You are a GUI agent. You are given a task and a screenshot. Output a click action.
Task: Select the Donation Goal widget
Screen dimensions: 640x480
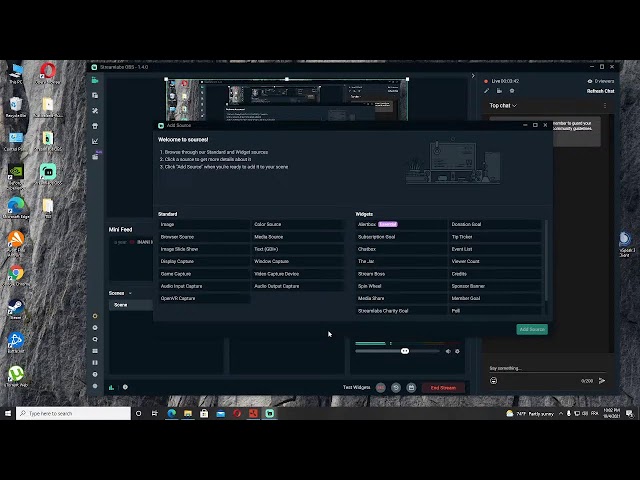(495, 224)
